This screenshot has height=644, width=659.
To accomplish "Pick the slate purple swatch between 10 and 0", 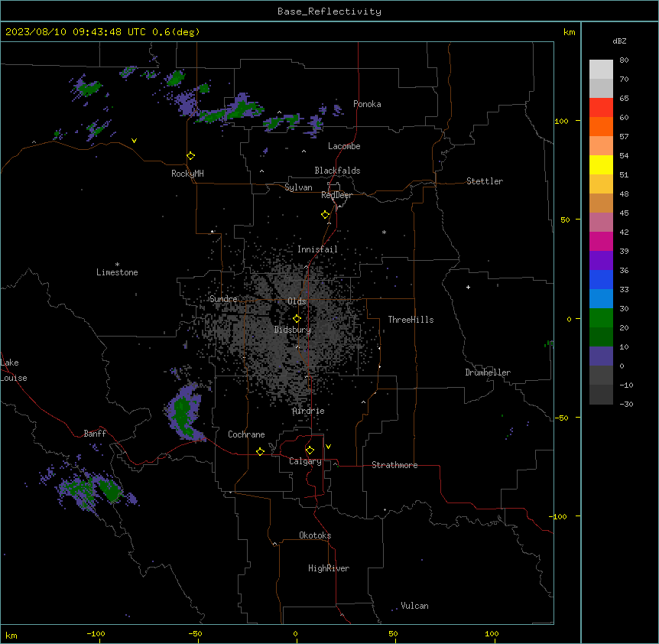I will click(x=601, y=356).
